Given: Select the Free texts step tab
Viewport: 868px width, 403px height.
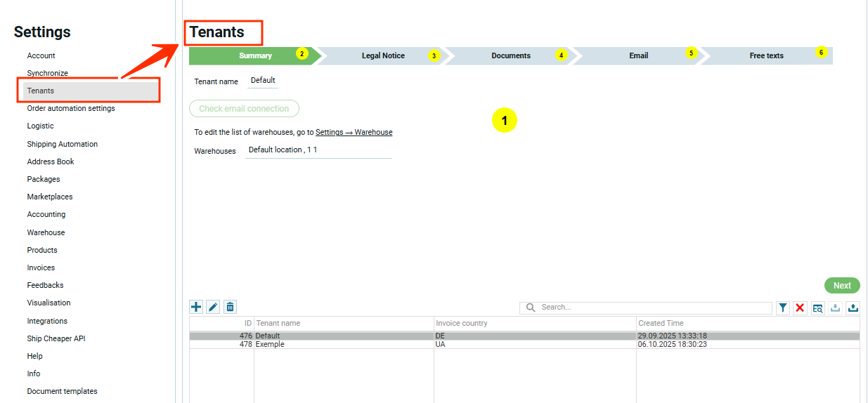Looking at the screenshot, I should [x=766, y=55].
